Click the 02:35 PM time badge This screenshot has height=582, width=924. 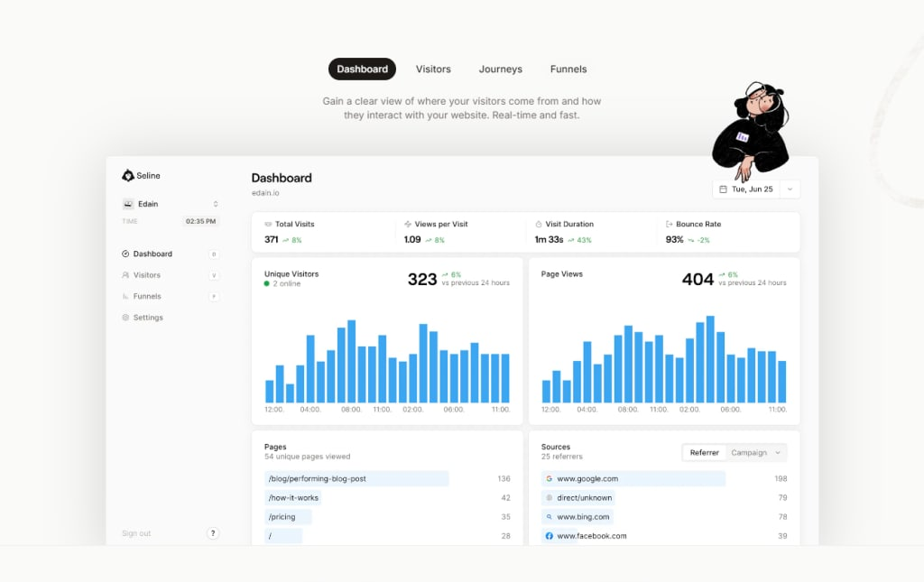pos(200,221)
